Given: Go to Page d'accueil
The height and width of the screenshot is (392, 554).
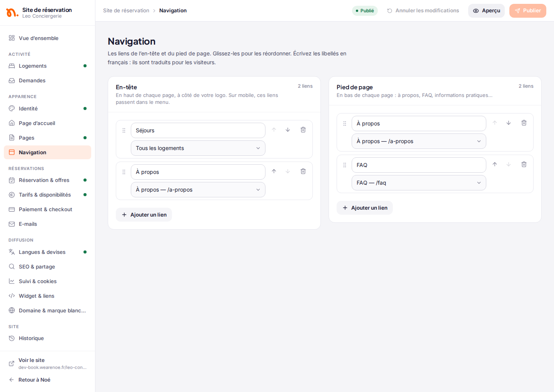Looking at the screenshot, I should [47, 123].
